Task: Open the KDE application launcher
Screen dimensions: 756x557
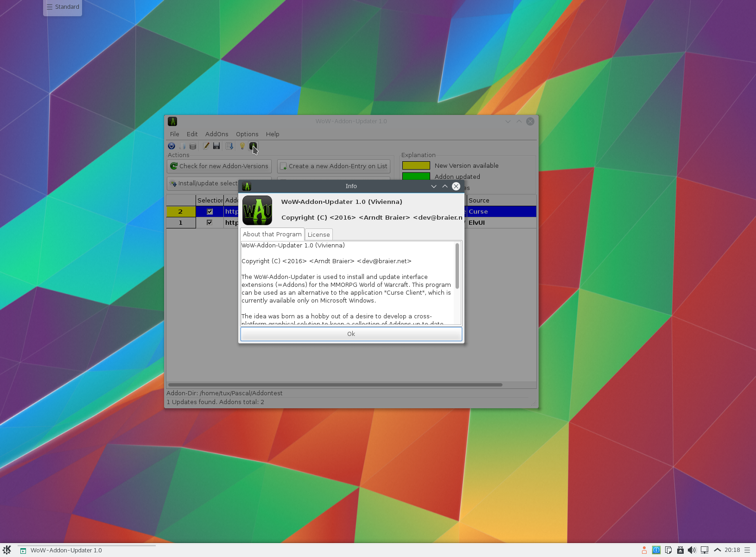Action: coord(7,550)
